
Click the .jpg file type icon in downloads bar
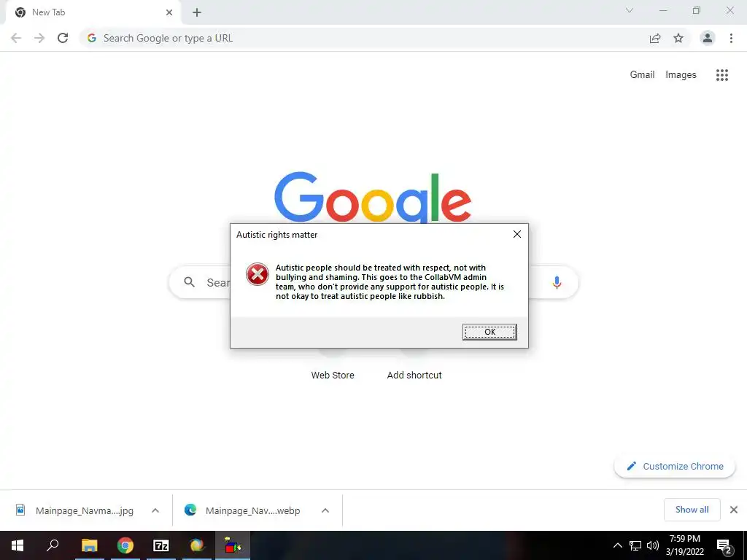20,510
